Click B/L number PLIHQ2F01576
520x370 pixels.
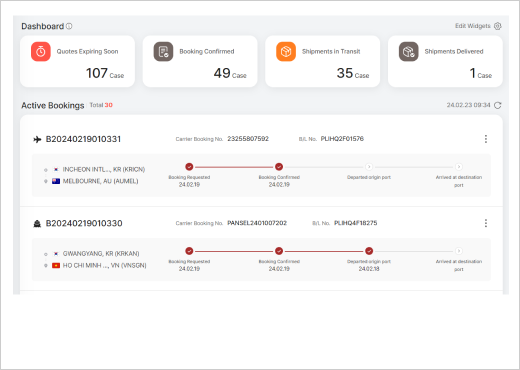click(342, 139)
